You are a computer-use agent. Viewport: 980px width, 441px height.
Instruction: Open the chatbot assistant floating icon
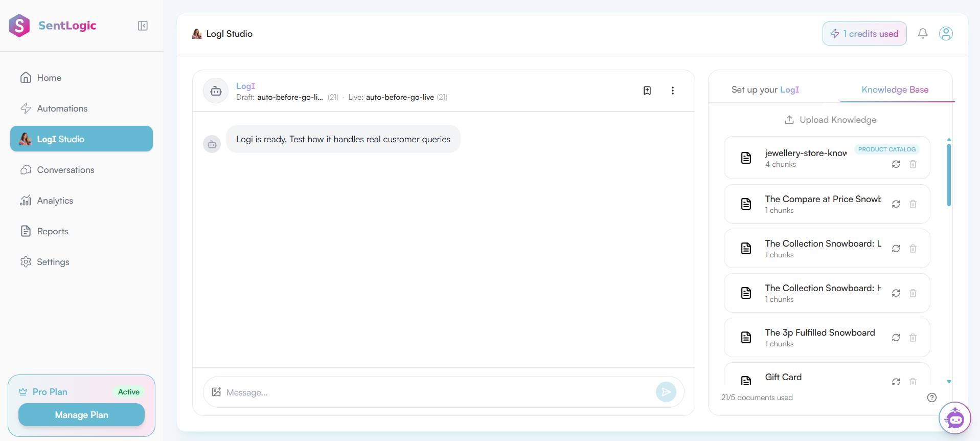click(954, 418)
